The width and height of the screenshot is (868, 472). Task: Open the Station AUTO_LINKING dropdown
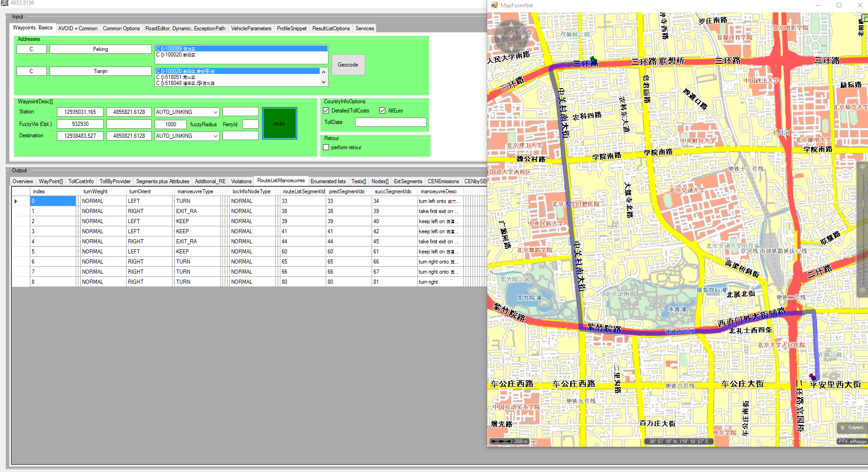pos(215,112)
